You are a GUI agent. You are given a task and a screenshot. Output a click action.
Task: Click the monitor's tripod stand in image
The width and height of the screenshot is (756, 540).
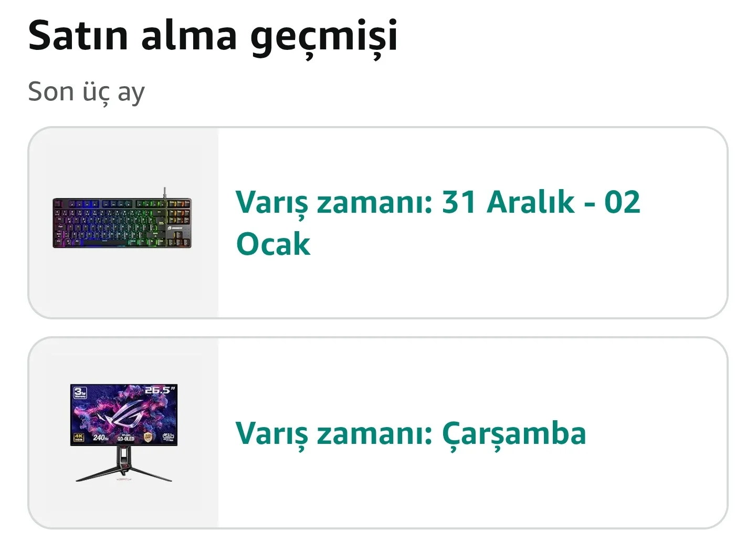pyautogui.click(x=124, y=464)
